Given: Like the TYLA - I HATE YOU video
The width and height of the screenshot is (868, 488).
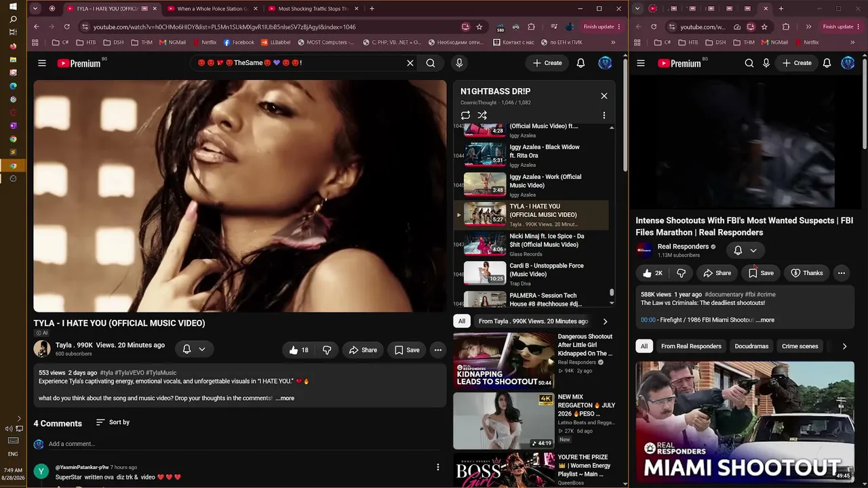Looking at the screenshot, I should coord(299,350).
